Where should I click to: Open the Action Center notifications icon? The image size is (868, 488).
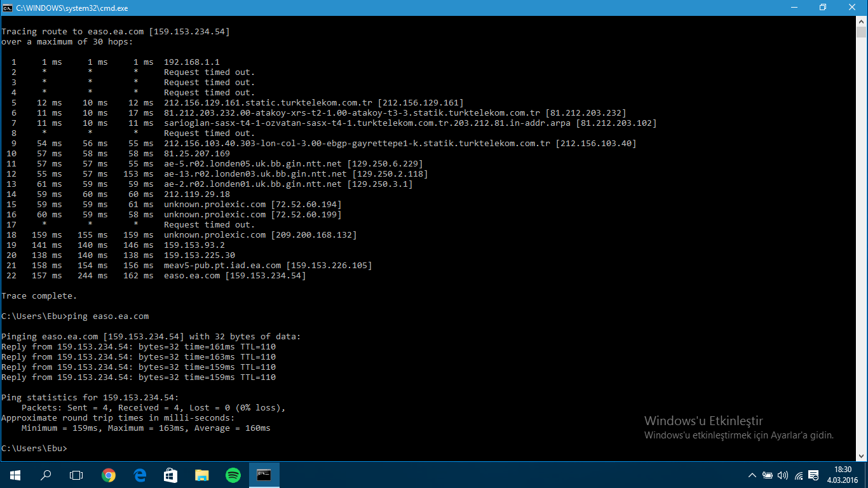click(x=813, y=475)
